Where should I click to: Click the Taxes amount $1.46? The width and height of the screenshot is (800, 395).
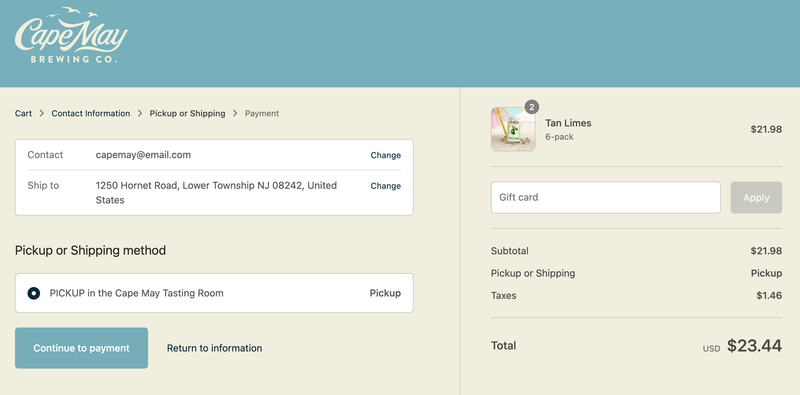click(x=769, y=295)
